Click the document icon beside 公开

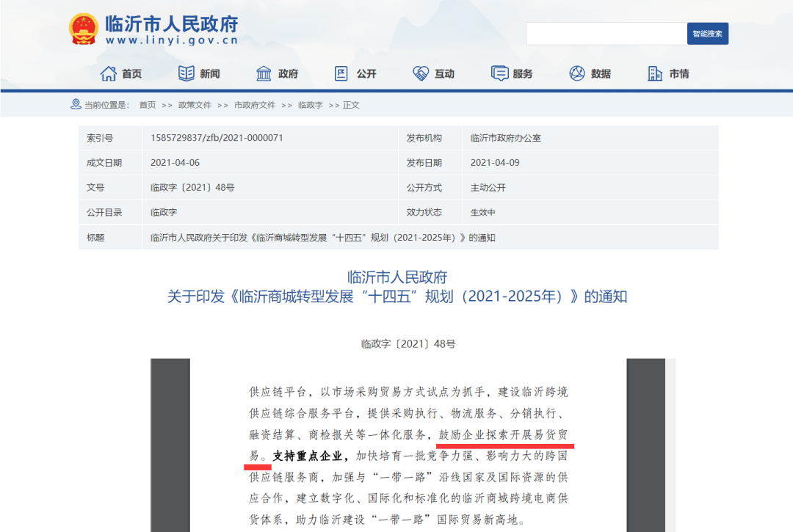coord(341,73)
